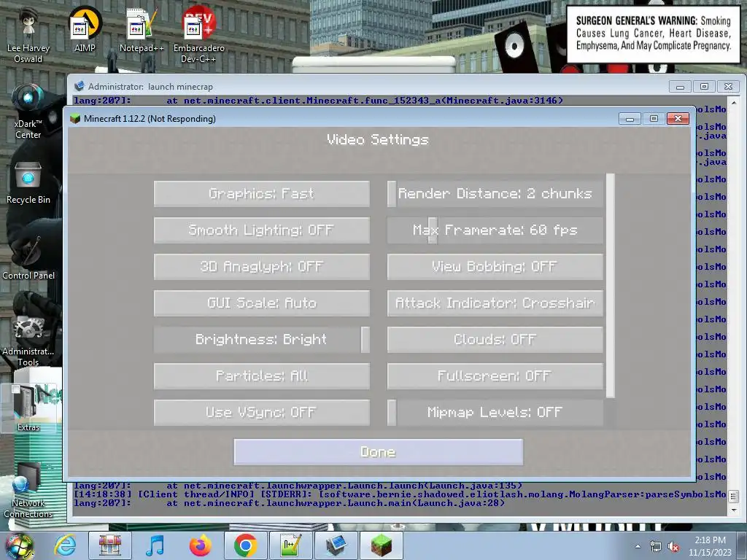Open the clock showing 2:18 PM

(x=710, y=546)
